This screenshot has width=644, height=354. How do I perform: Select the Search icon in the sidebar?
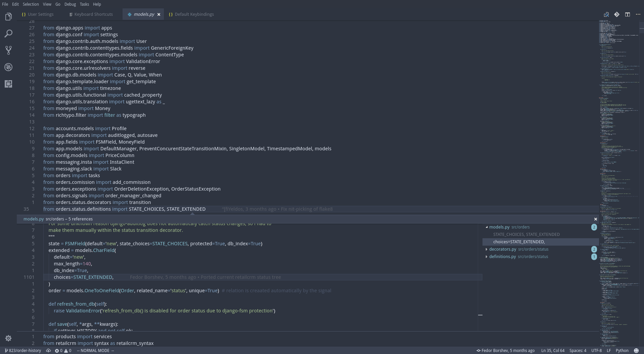pyautogui.click(x=8, y=34)
